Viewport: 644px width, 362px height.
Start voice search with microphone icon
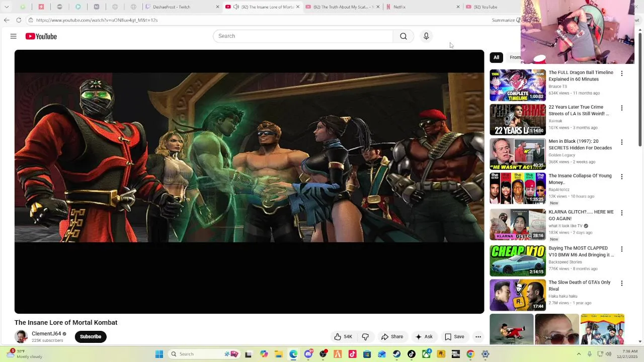coord(426,36)
